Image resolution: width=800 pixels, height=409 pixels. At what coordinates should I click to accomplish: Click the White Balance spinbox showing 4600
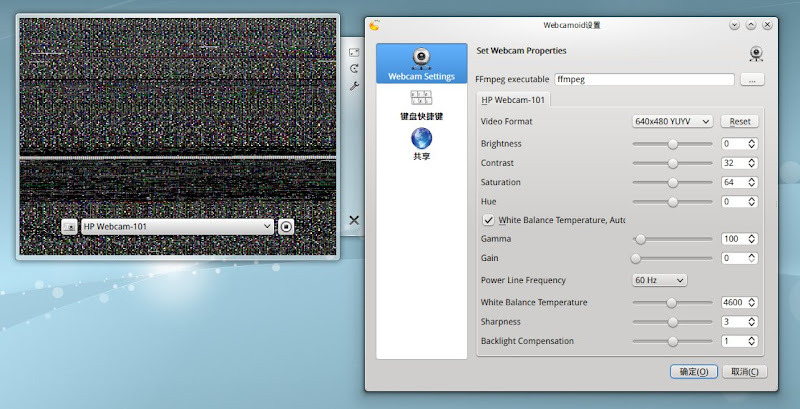(739, 302)
